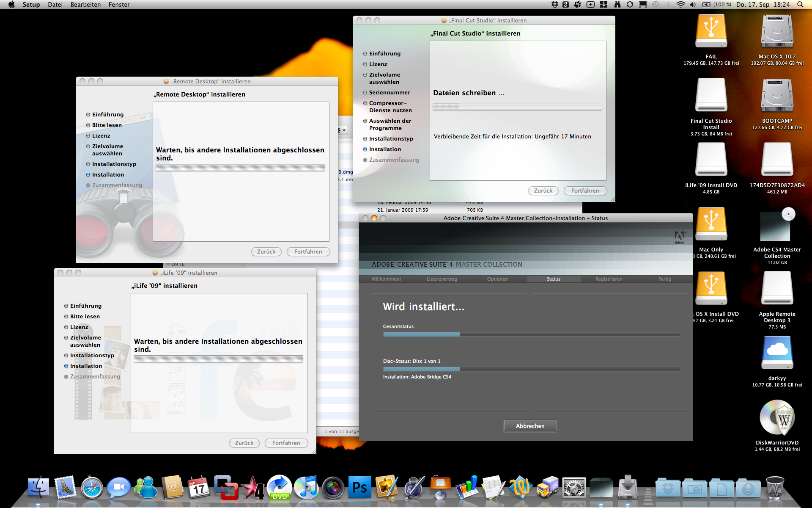The width and height of the screenshot is (812, 508).
Task: Open Finder from the Dock
Action: pos(38,487)
